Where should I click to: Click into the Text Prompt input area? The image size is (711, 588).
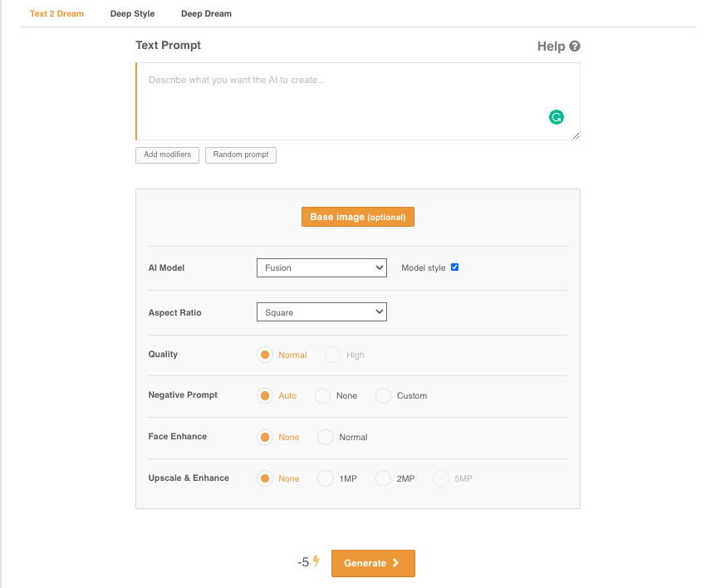point(358,101)
